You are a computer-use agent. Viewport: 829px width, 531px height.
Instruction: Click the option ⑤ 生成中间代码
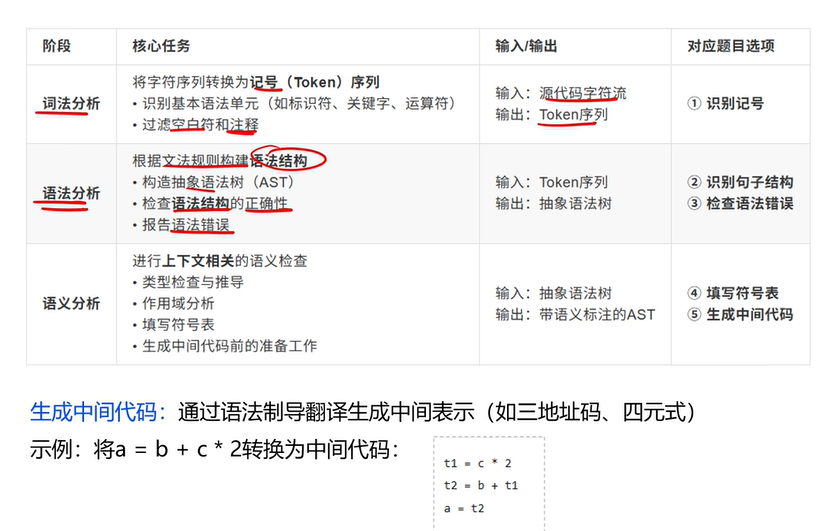coord(740,314)
